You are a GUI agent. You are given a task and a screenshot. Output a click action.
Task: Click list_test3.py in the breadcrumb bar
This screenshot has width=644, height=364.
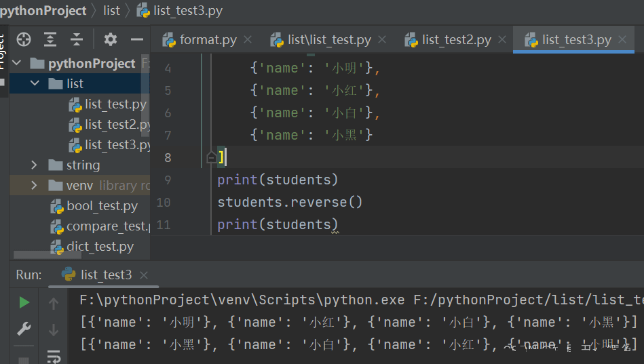pyautogui.click(x=180, y=11)
